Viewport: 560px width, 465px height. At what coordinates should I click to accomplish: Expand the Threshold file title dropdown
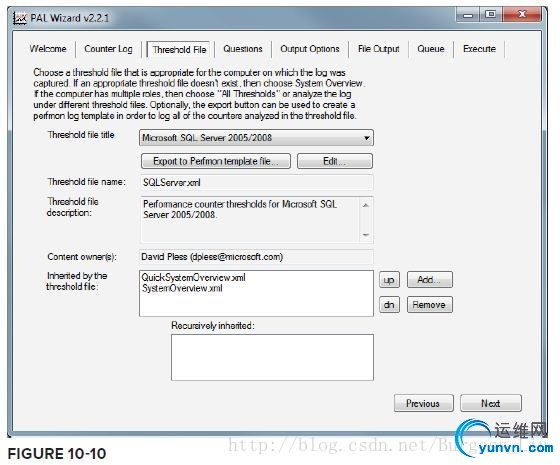point(366,138)
